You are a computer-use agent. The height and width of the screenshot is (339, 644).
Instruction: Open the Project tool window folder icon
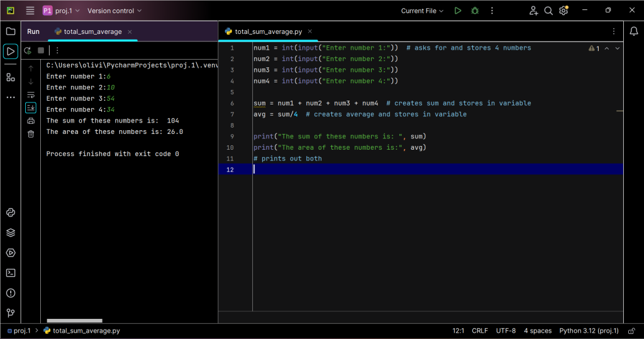click(11, 31)
